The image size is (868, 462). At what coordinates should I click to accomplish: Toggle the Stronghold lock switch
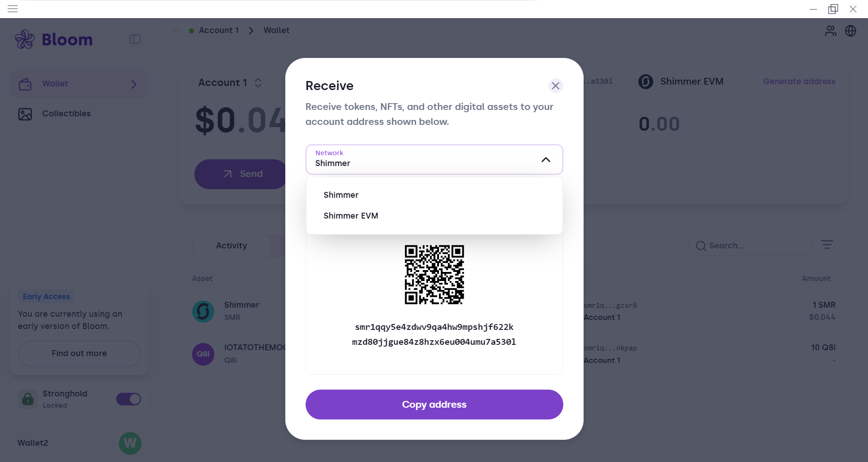point(129,399)
